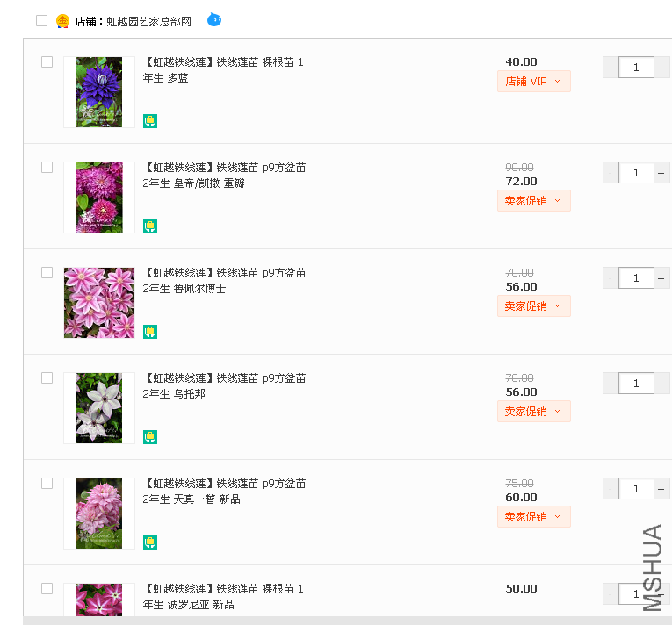672x625 pixels.
Task: Open the blue Wangwang chat icon
Action: (214, 19)
